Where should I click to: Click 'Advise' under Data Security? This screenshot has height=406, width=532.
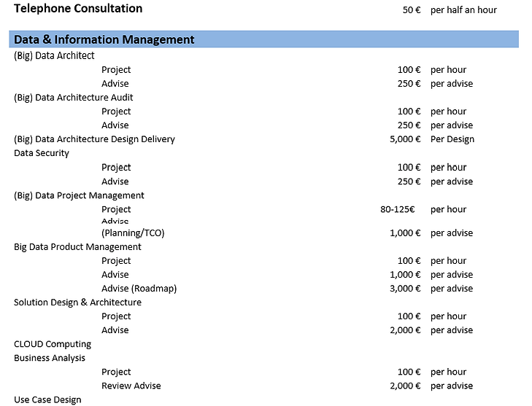115,181
